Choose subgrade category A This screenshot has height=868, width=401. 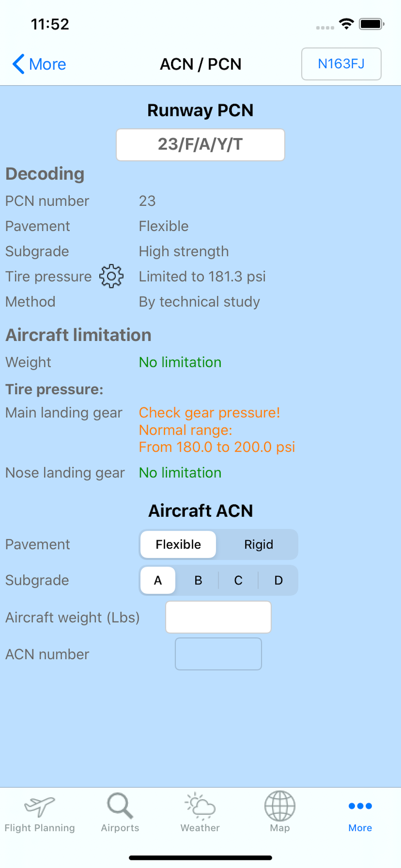click(158, 580)
